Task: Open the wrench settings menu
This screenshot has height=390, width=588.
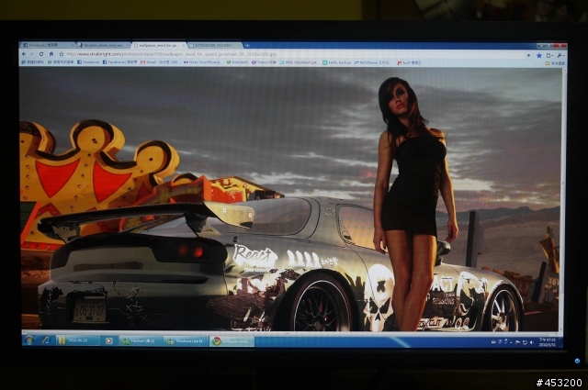Action: coord(560,55)
